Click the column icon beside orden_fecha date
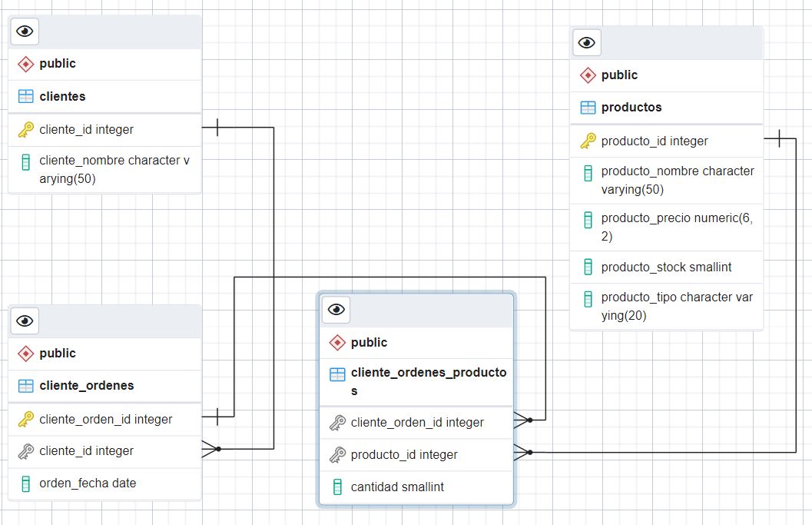The height and width of the screenshot is (525, 812). [x=24, y=483]
